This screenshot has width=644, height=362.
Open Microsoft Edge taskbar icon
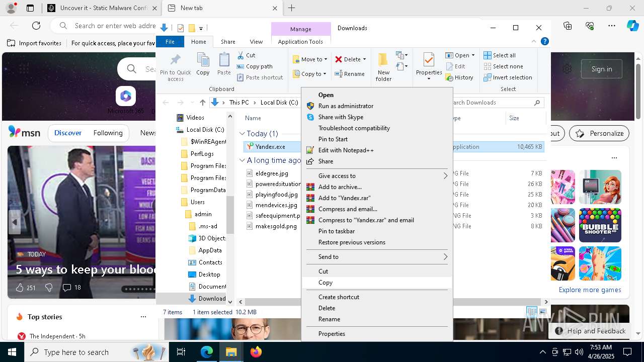point(207,352)
